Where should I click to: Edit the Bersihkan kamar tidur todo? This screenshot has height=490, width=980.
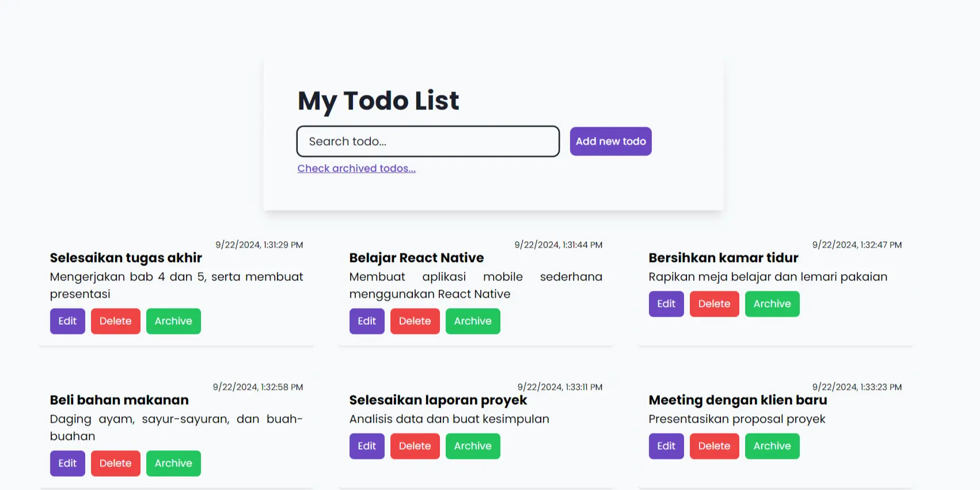coord(666,303)
